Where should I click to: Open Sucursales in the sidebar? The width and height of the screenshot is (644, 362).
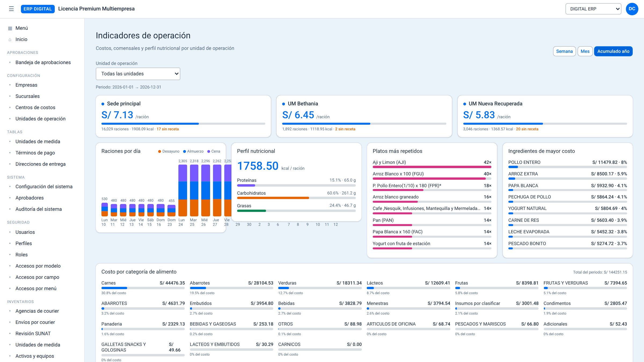pos(27,96)
